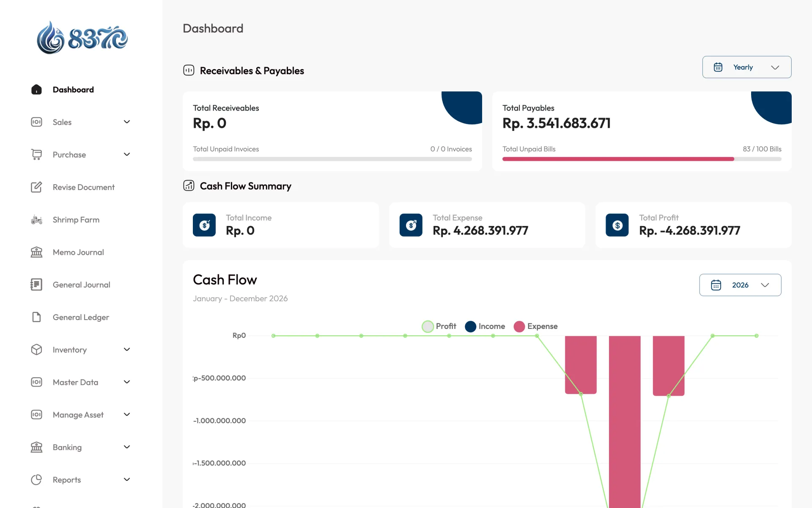The image size is (812, 508).
Task: Click the Banking building icon
Action: [36, 447]
